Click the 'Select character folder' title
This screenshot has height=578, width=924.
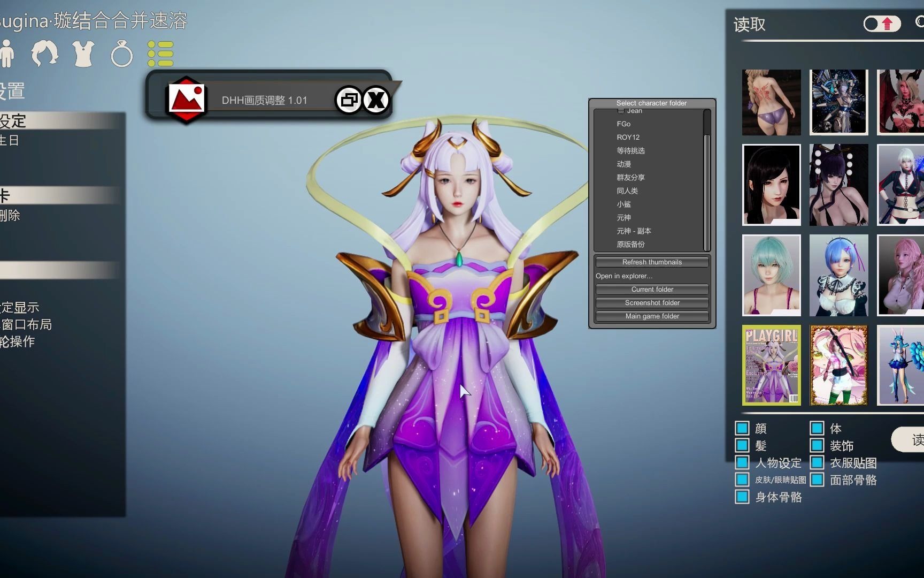[x=651, y=103]
